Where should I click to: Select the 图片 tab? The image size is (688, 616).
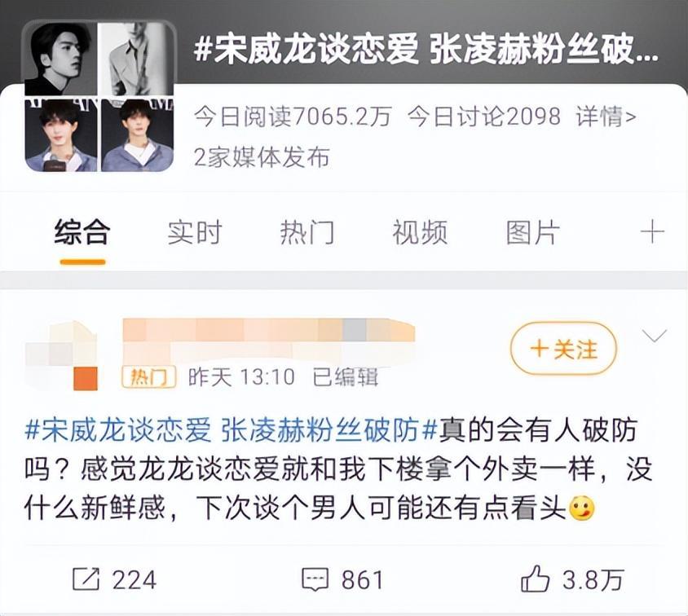click(532, 232)
